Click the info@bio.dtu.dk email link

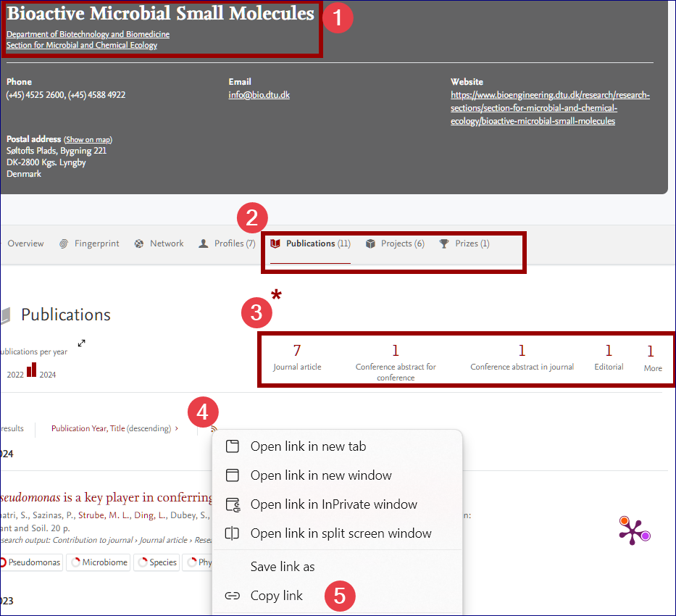259,95
